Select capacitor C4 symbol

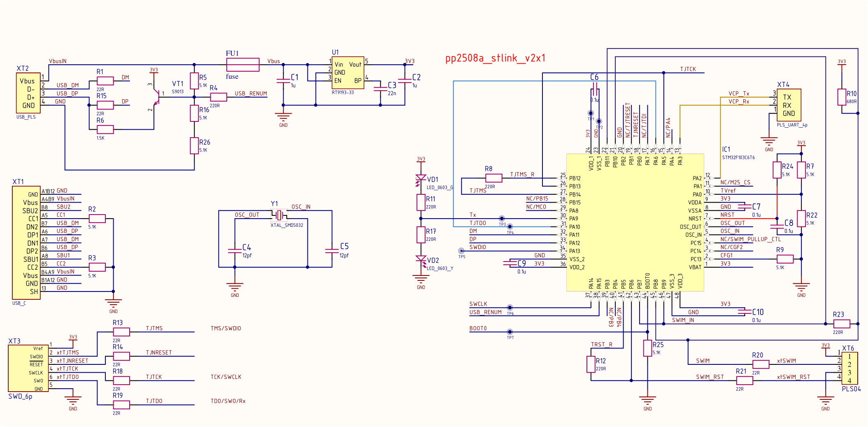(235, 251)
